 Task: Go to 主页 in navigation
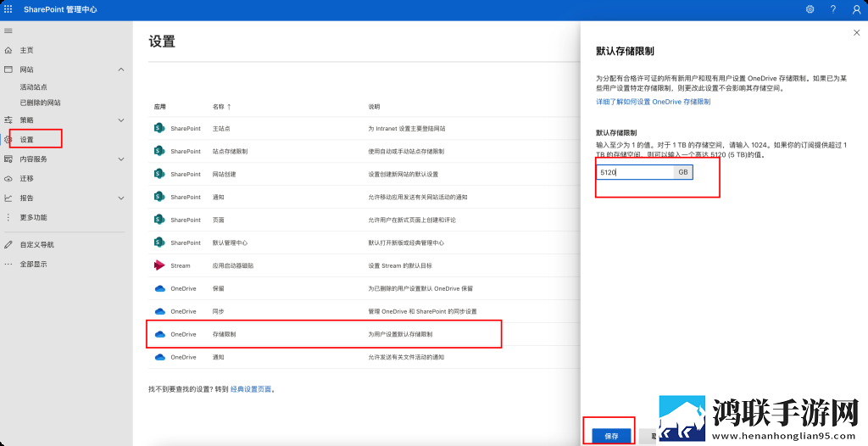[26, 50]
